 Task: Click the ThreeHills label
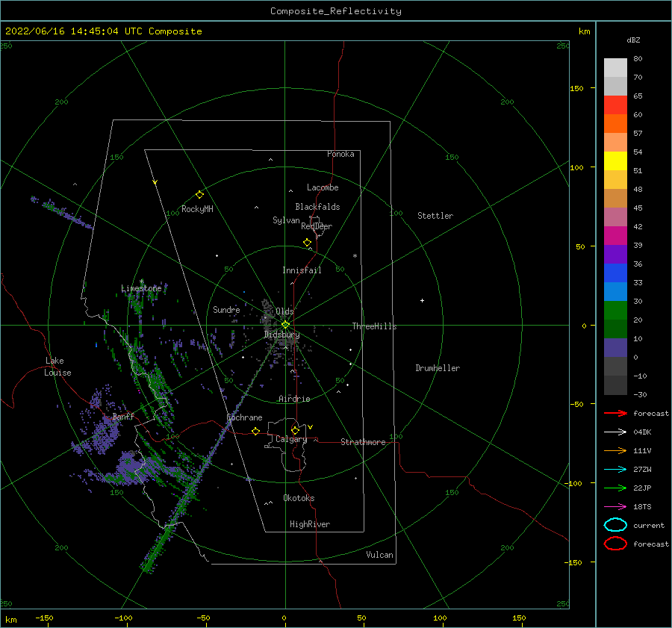click(374, 326)
